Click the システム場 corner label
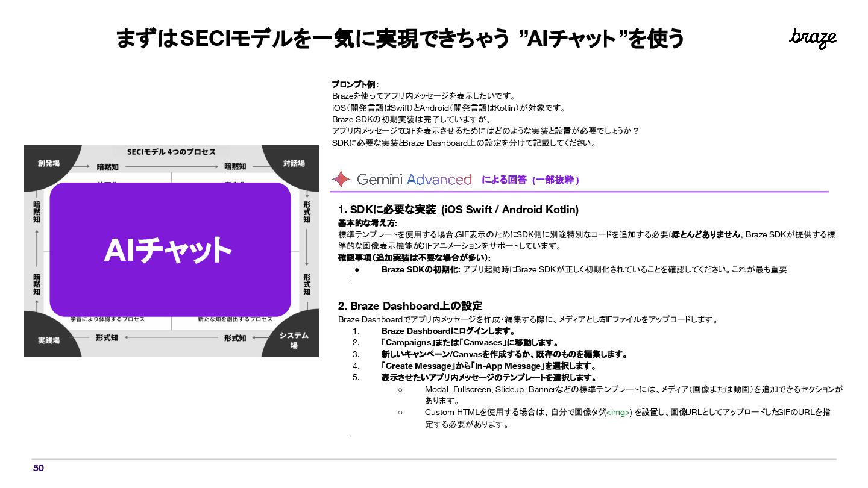 coord(294,340)
